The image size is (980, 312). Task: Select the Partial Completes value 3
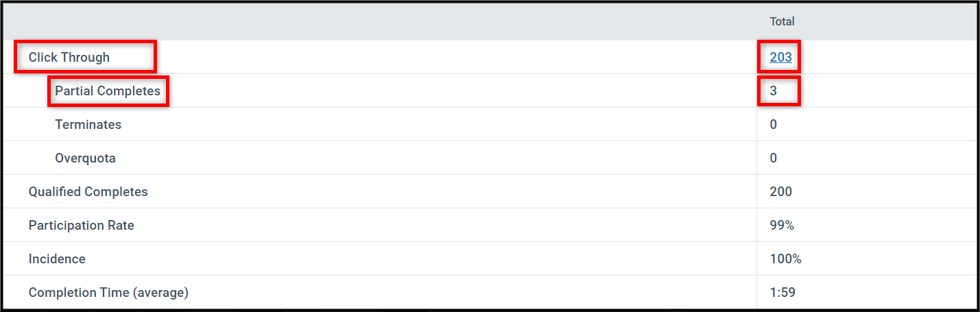774,91
